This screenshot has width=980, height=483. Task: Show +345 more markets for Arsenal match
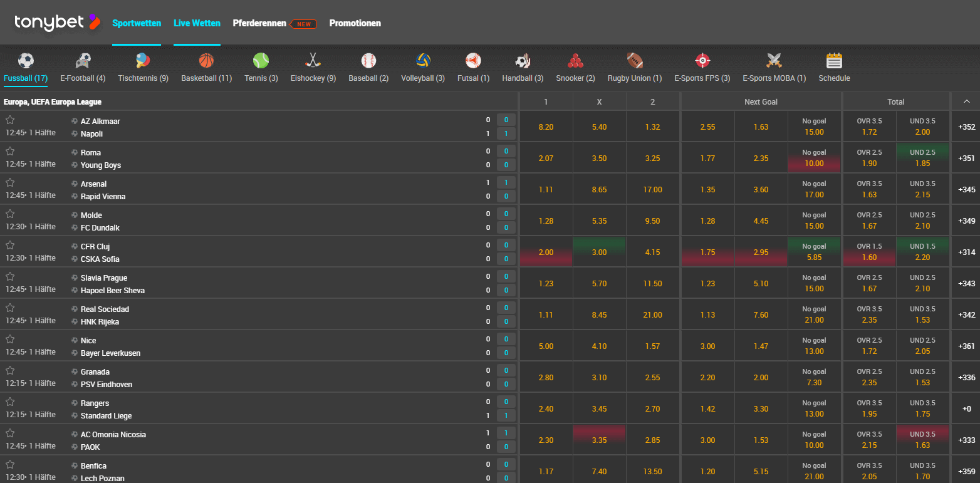pos(966,189)
